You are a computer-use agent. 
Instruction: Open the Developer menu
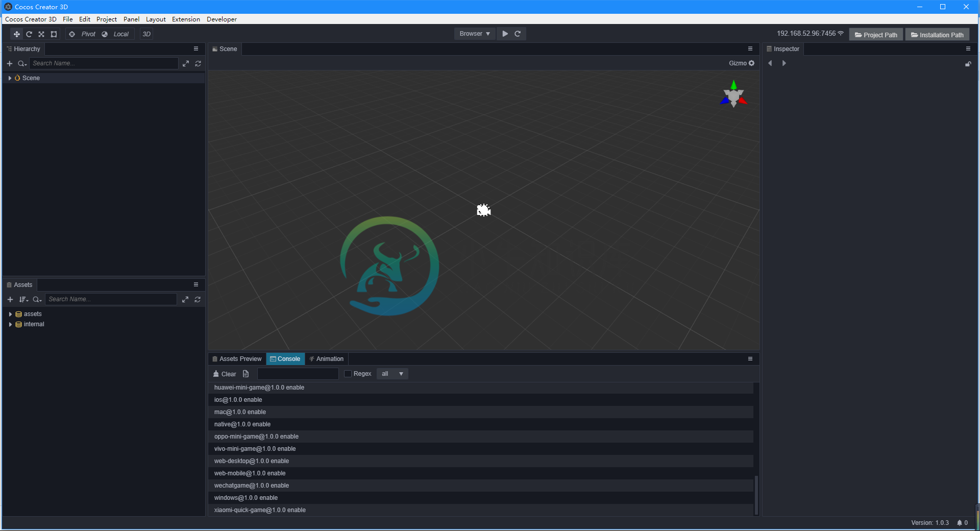(222, 19)
